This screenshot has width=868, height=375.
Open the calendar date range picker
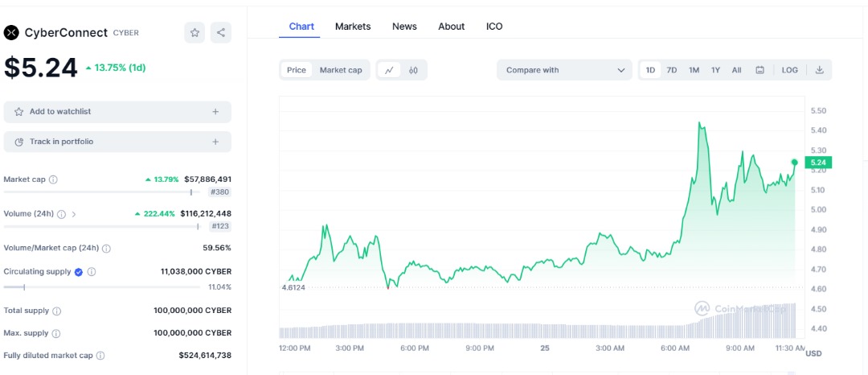pyautogui.click(x=760, y=70)
